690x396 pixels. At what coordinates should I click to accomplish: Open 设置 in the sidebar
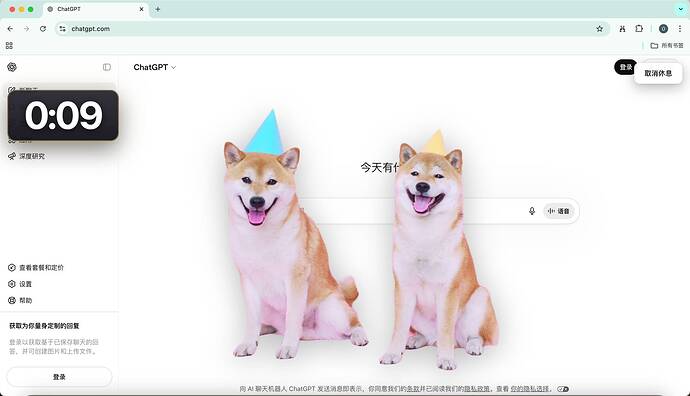[x=20, y=284]
